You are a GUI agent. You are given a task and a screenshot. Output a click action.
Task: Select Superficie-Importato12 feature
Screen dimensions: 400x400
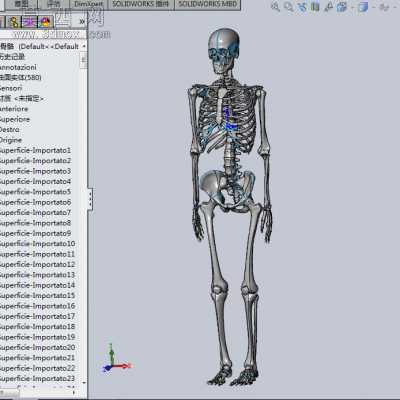37,264
